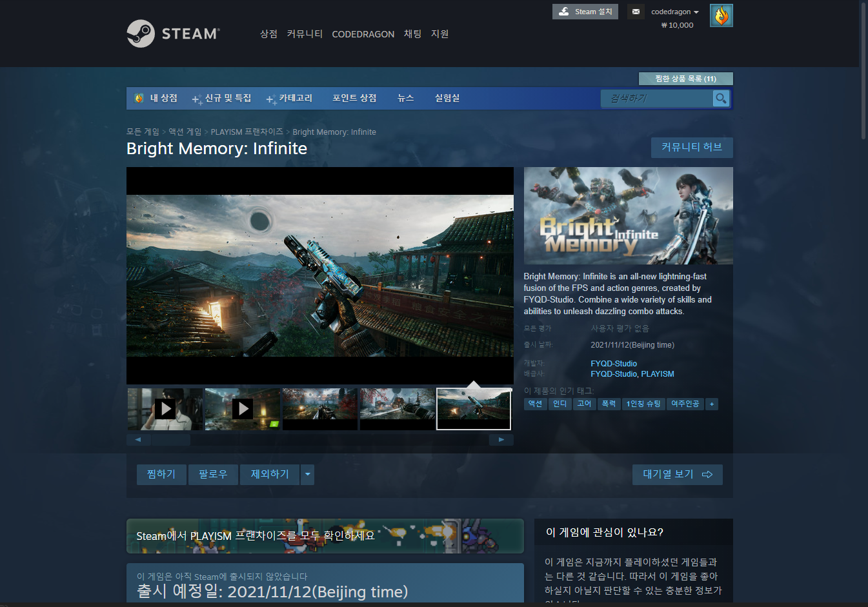Select 고어 tag
This screenshot has width=868, height=607.
[584, 404]
